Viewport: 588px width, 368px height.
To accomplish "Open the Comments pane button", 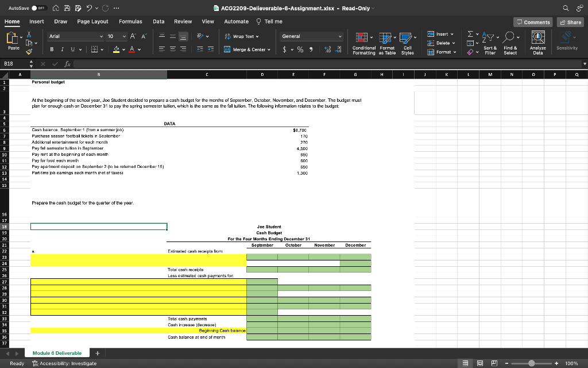I will tap(533, 22).
